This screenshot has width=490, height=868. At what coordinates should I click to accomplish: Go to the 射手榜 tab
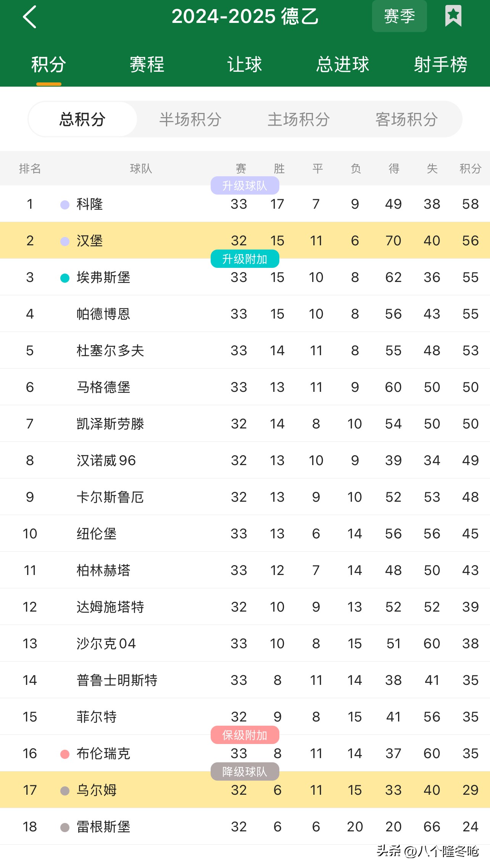tap(440, 64)
